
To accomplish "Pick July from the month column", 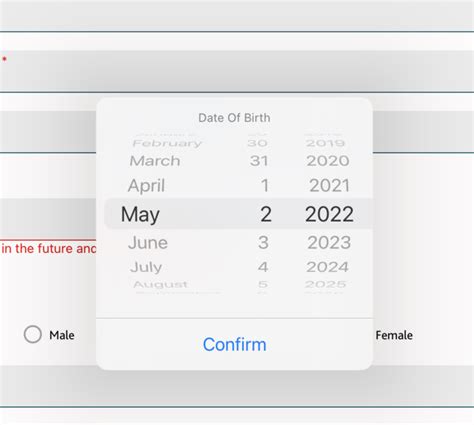I will [146, 267].
